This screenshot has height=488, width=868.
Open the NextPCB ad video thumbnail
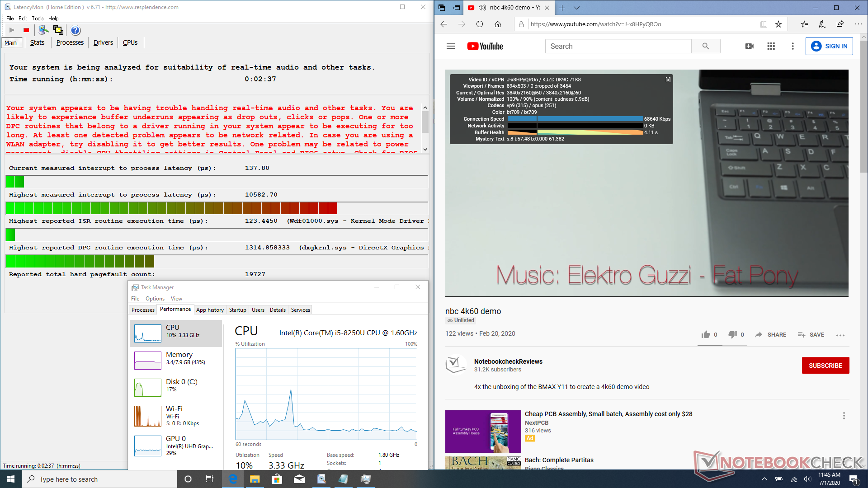tap(483, 432)
